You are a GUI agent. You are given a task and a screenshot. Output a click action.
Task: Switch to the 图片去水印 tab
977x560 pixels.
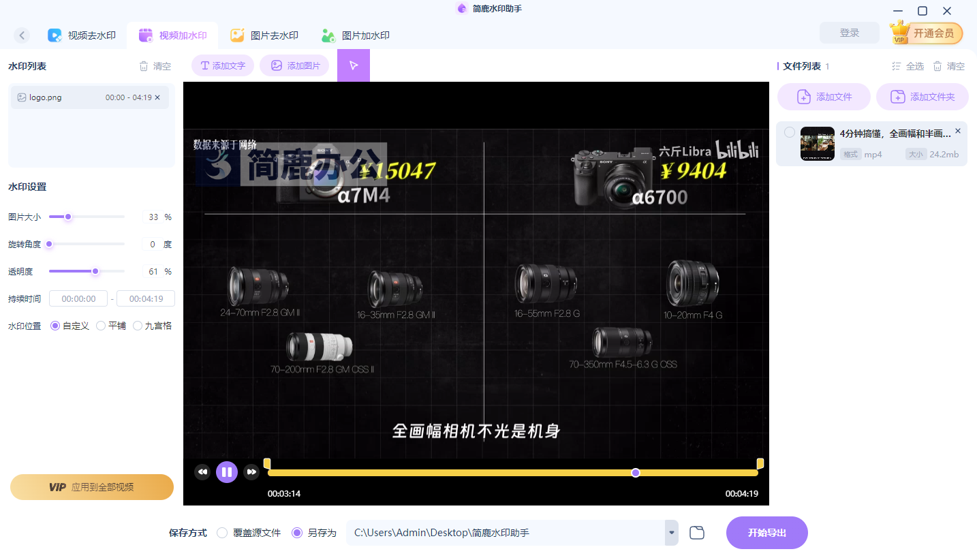[264, 35]
